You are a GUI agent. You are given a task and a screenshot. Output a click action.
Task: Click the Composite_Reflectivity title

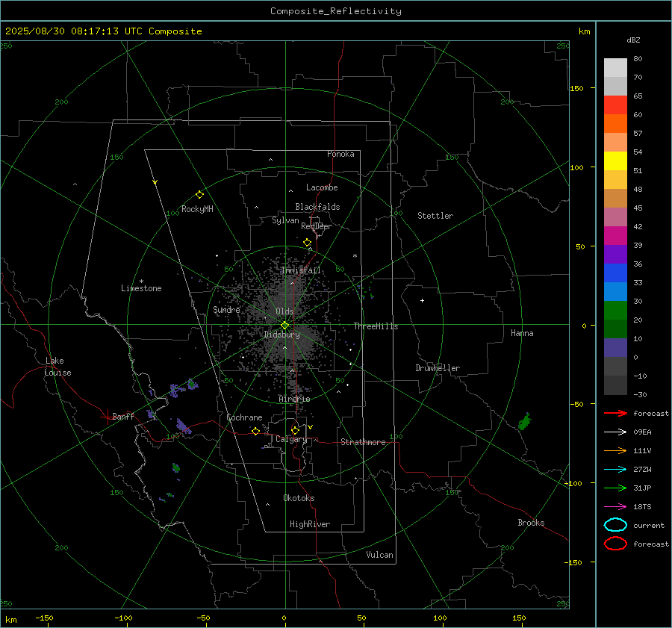[336, 11]
